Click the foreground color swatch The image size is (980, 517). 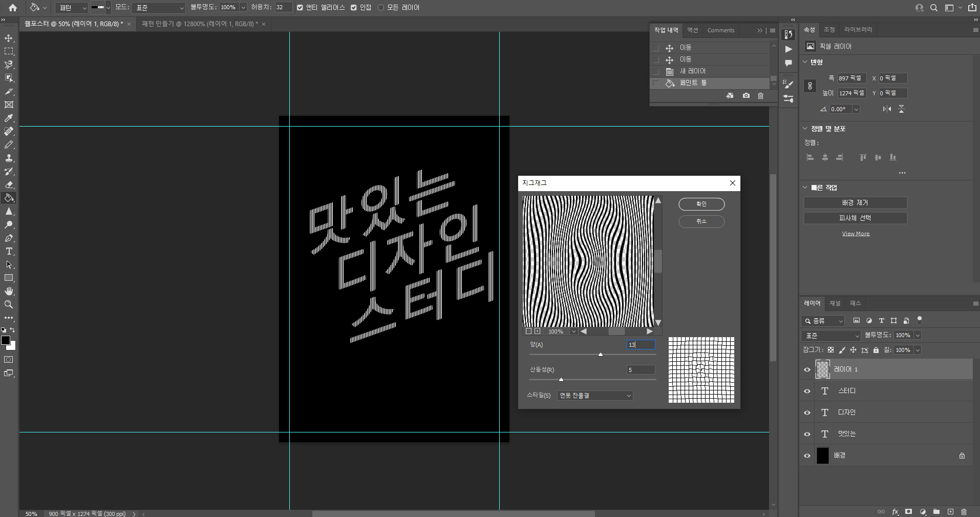[x=6, y=341]
